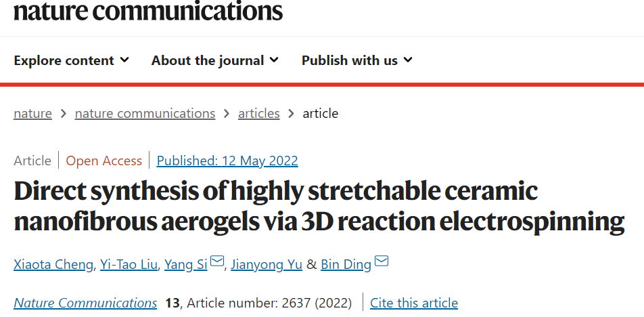Click the Publish with us chevron arrow
This screenshot has width=644, height=317.
(408, 60)
